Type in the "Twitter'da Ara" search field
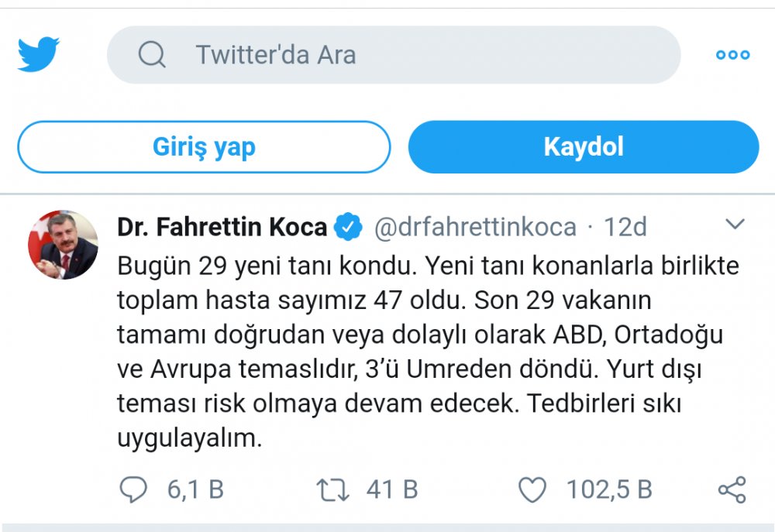Viewport: 775px width, 532px height. point(418,55)
